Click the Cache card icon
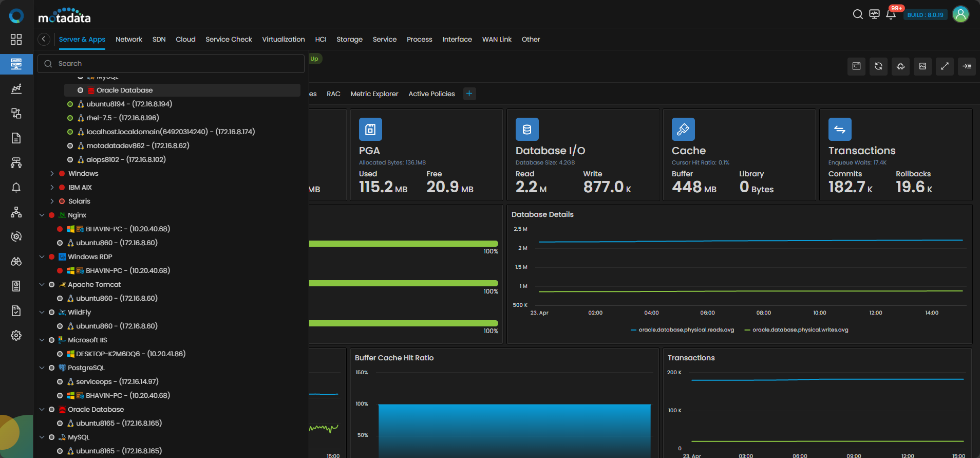The height and width of the screenshot is (458, 980). coord(683,130)
